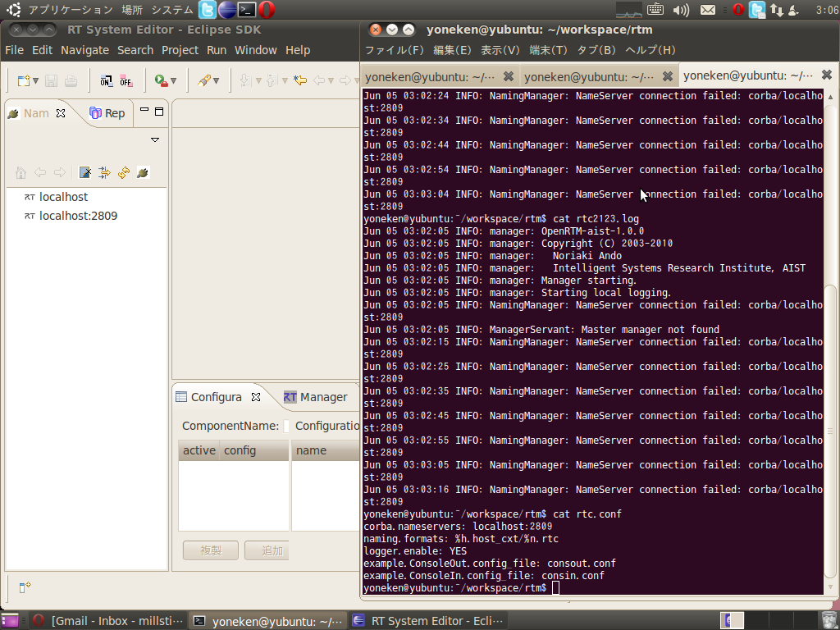Open the Eclipse Search menu

135,50
